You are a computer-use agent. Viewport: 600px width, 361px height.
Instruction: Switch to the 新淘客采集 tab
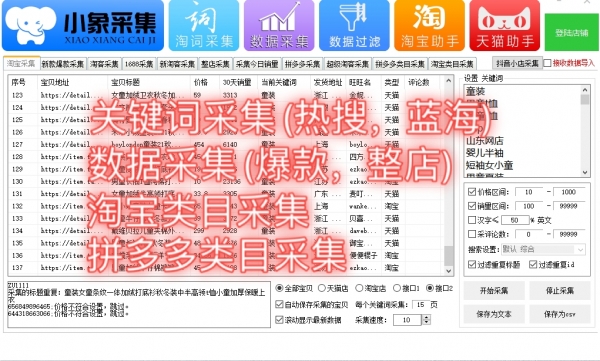[x=177, y=64]
